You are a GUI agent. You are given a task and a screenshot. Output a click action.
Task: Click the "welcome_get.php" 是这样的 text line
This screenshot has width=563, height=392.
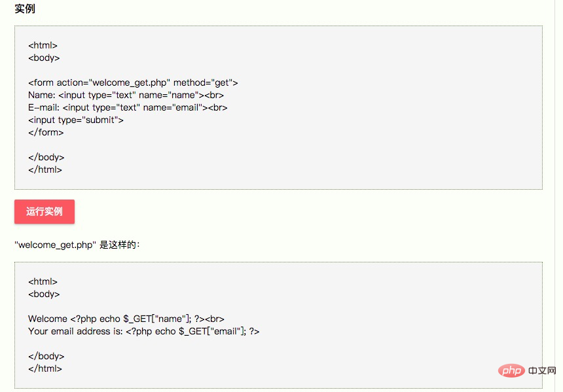(x=77, y=245)
